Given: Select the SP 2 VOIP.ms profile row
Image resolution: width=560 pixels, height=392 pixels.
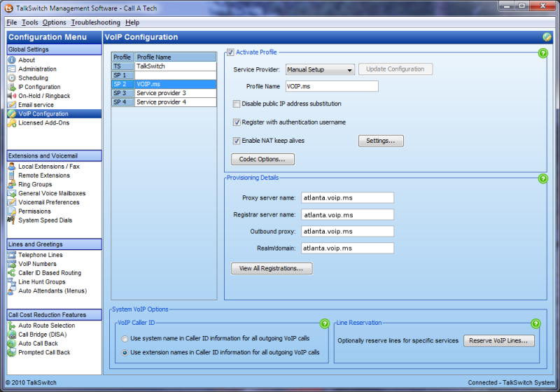Looking at the screenshot, I should tap(164, 84).
